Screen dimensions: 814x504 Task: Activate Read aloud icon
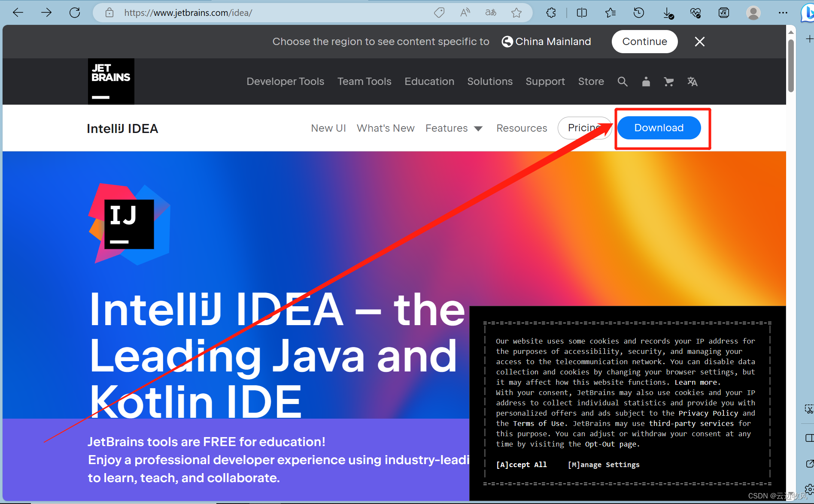(465, 13)
